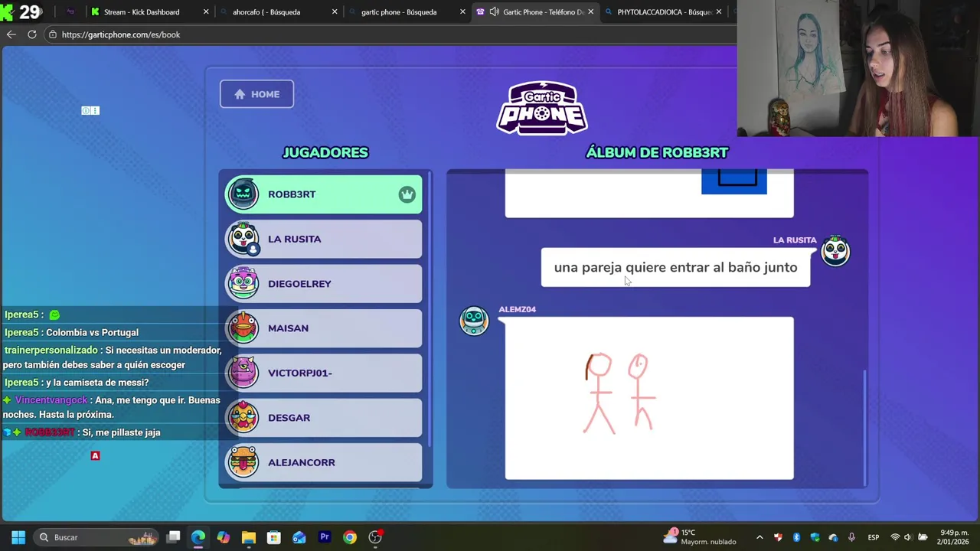Click the taskbar Buscar search box
Screen dimensions: 980x551
click(x=96, y=537)
